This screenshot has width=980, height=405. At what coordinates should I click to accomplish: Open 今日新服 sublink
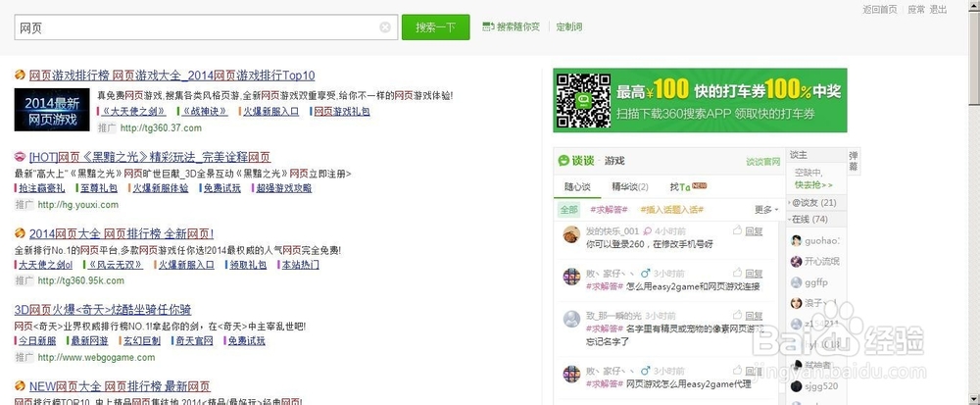[x=37, y=341]
